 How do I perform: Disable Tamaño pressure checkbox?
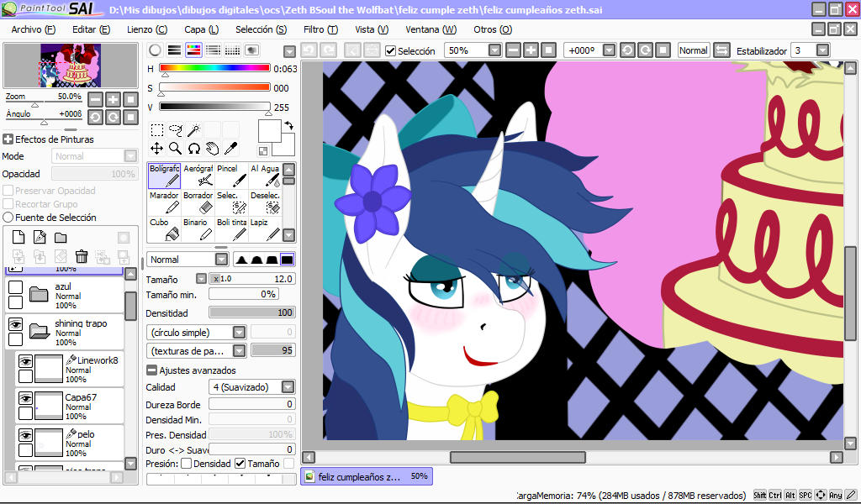(x=240, y=464)
